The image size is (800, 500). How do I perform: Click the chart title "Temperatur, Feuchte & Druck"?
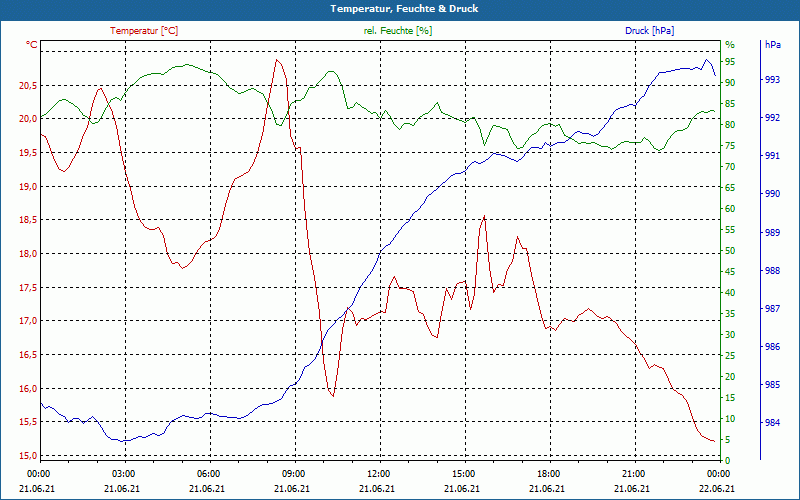tap(404, 9)
